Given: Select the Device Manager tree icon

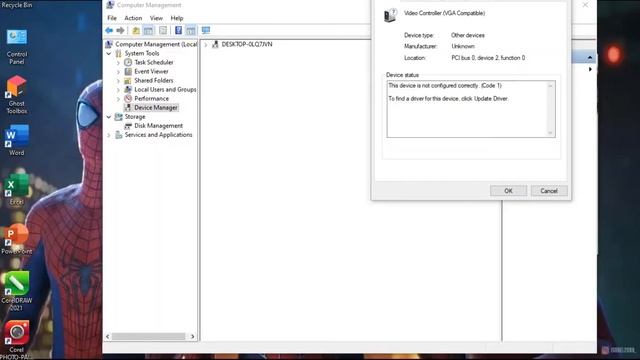Looking at the screenshot, I should (x=128, y=107).
